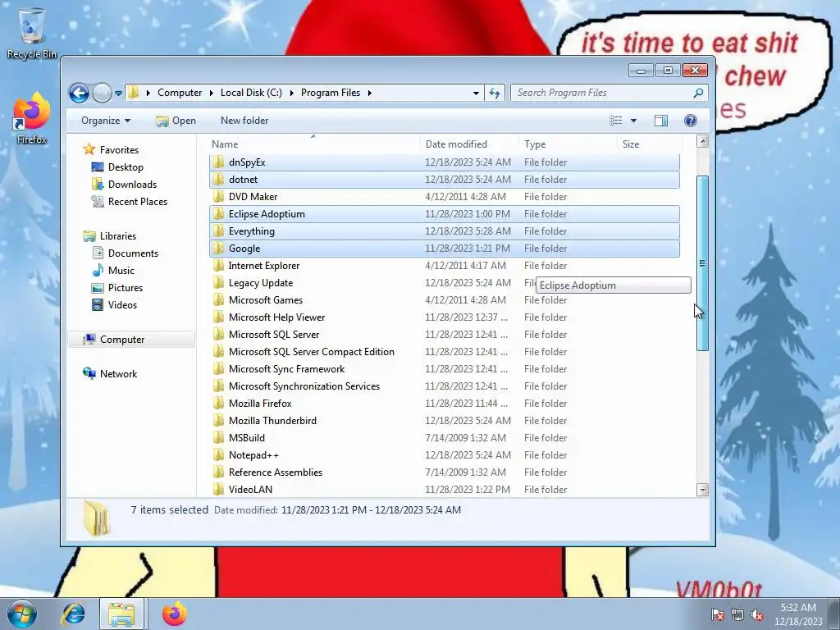Viewport: 840px width, 630px height.
Task: Click the volume muted tray icon
Action: click(x=756, y=614)
